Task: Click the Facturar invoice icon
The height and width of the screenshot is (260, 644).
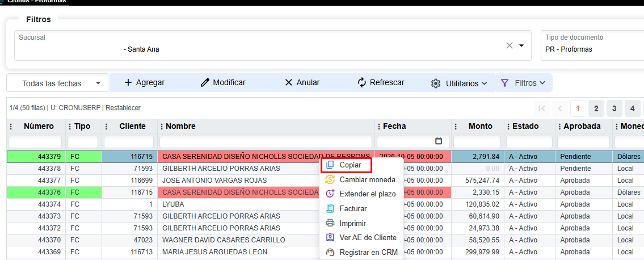Action: click(330, 209)
